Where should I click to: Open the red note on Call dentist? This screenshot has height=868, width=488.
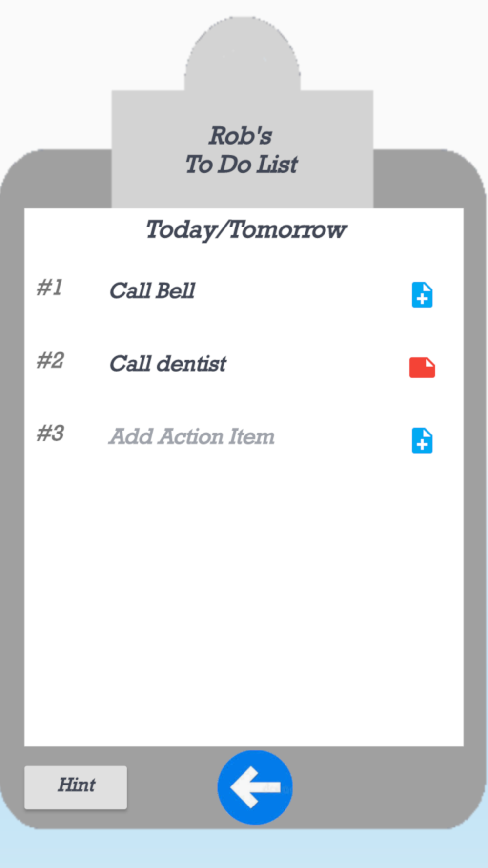tap(422, 368)
